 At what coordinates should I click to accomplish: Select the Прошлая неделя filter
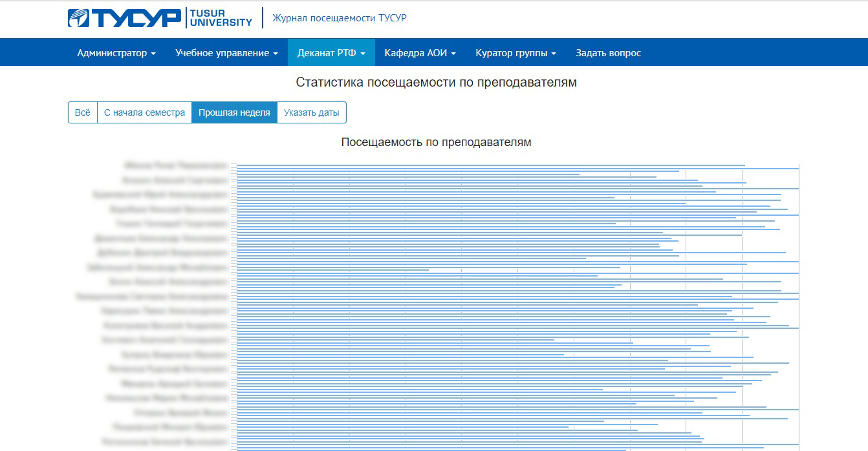[x=234, y=112]
